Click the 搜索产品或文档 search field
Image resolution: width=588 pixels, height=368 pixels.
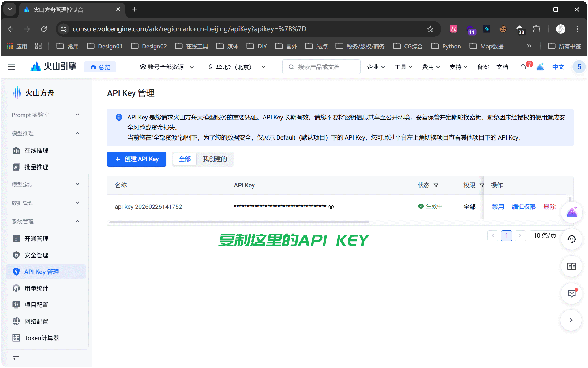click(321, 67)
